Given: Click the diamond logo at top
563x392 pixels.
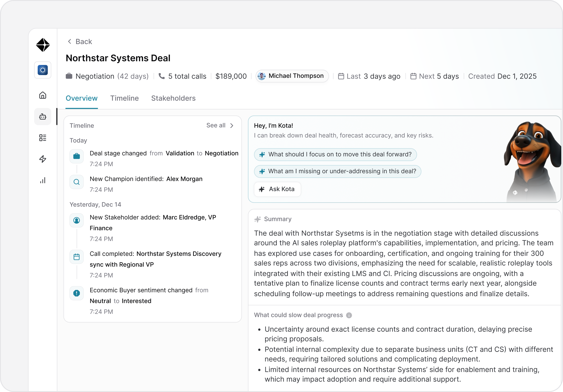Looking at the screenshot, I should [x=43, y=45].
